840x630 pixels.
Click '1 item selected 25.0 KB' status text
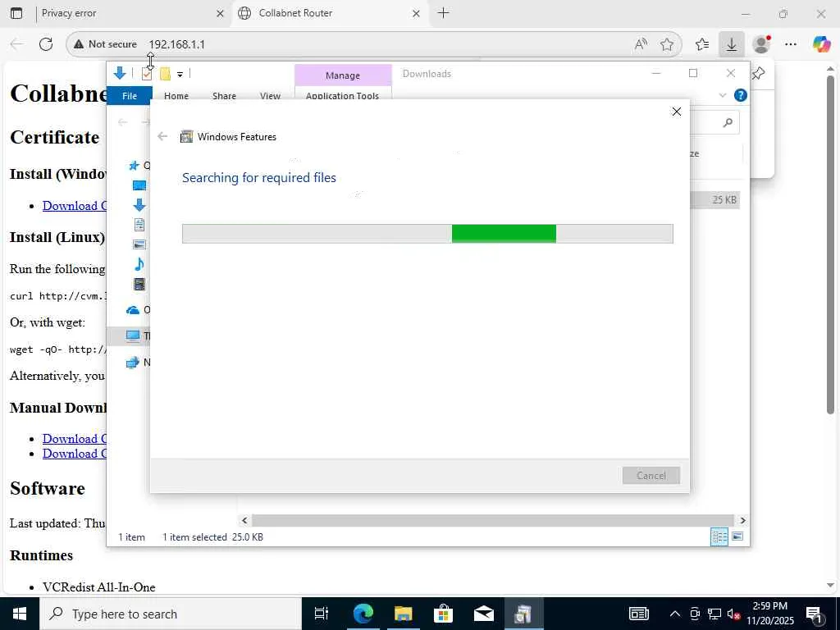212,536
